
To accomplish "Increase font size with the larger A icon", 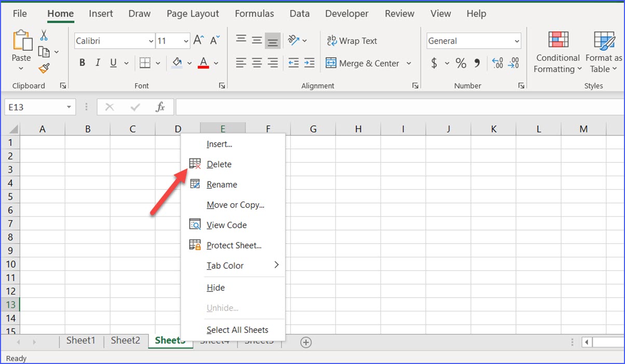I will tap(198, 40).
